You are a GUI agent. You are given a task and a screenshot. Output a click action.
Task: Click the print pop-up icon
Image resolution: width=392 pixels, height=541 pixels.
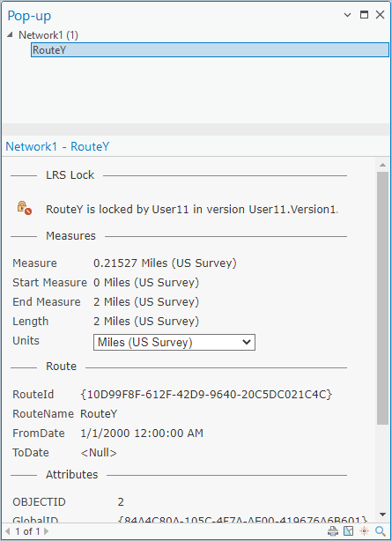point(333,531)
